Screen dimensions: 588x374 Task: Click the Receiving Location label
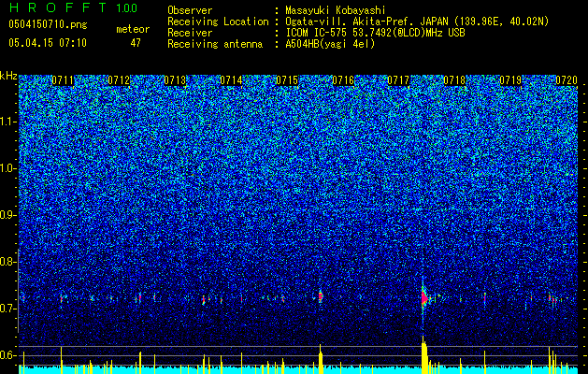click(218, 22)
